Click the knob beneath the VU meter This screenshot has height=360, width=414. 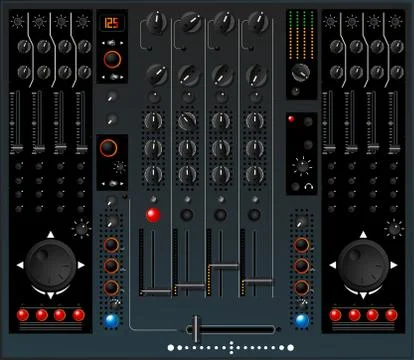(x=301, y=73)
